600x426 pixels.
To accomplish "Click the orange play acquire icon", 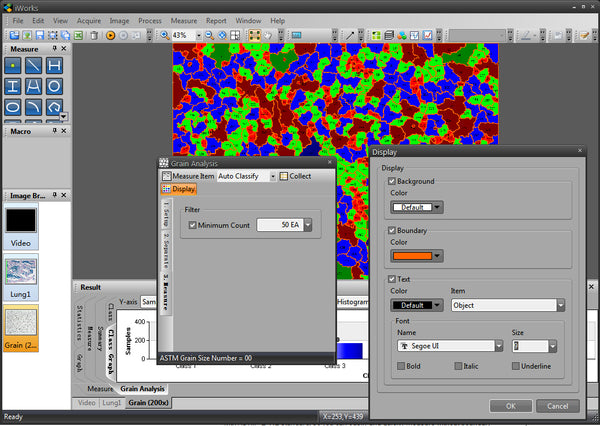I will point(111,36).
